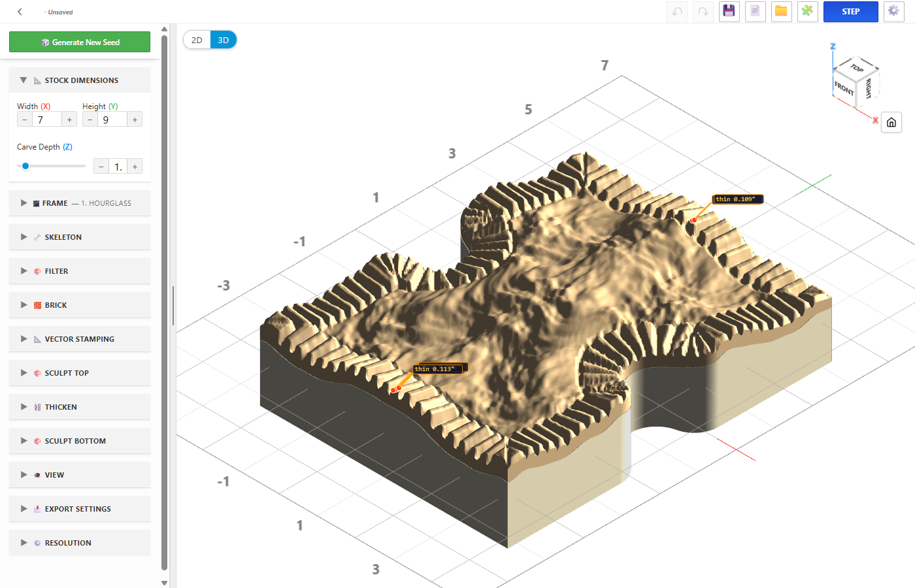Expand the Vector Stamping section arrow
The height and width of the screenshot is (588, 915).
click(24, 339)
